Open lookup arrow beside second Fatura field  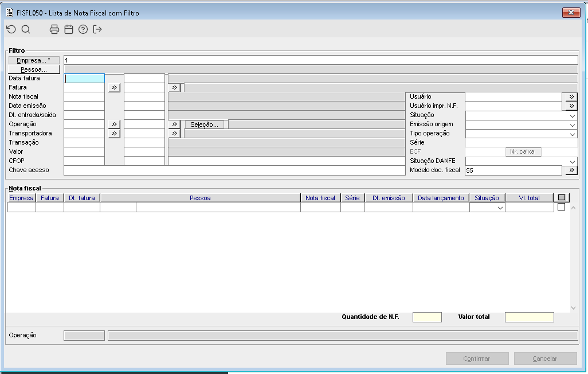tap(174, 88)
